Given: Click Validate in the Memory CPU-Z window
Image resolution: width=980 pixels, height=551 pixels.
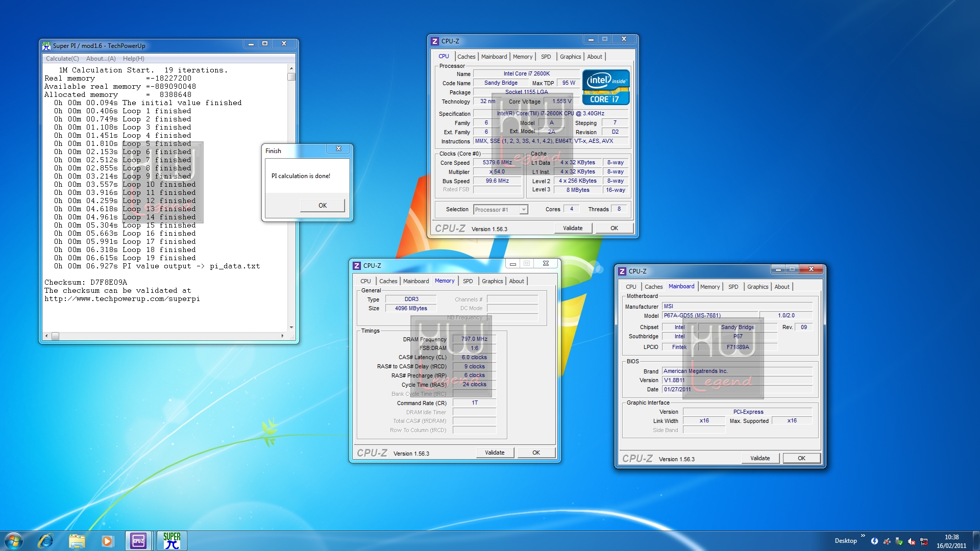Looking at the screenshot, I should click(x=495, y=453).
